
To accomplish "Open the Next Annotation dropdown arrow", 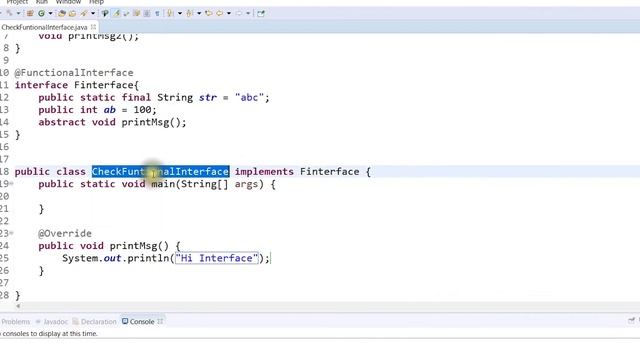I will (180, 13).
